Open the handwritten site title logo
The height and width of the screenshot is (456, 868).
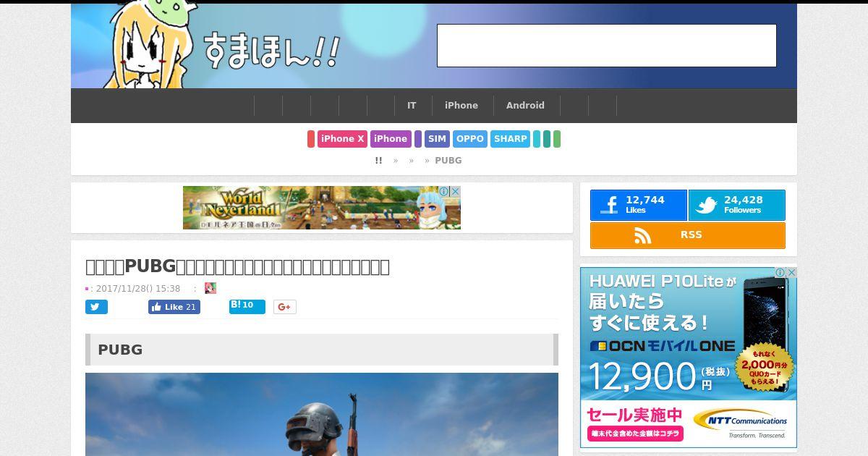coord(271,50)
